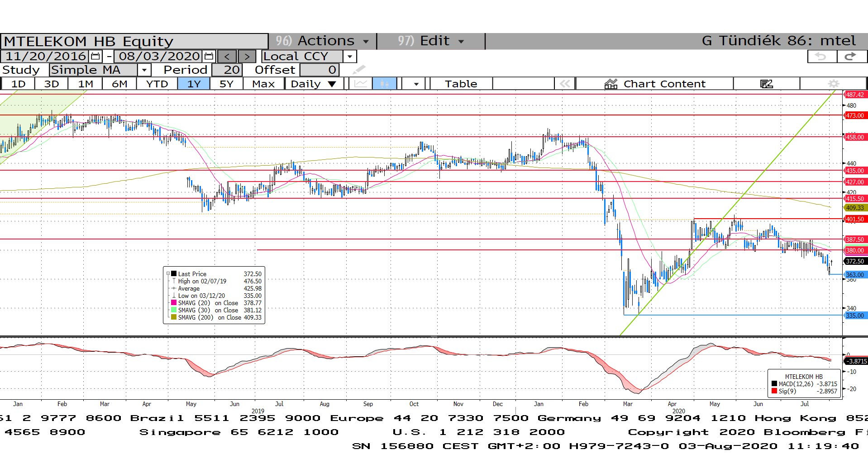Click the Period value field

pos(227,70)
